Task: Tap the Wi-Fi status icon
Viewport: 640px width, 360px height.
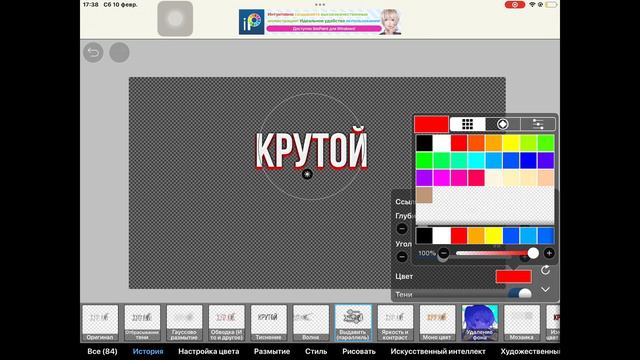Action: [532, 4]
